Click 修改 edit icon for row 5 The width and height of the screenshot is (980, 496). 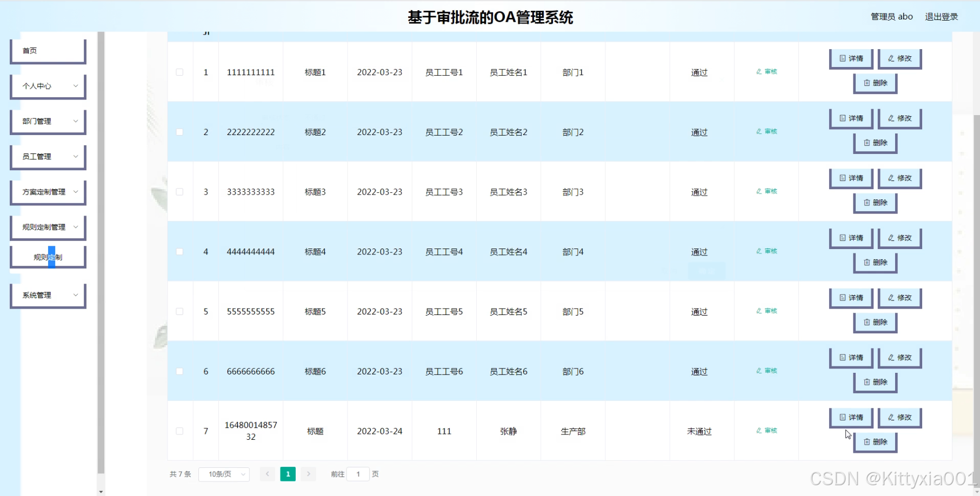coord(899,298)
